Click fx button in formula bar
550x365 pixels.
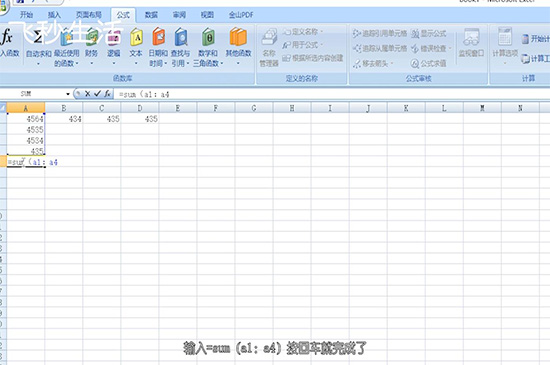(x=107, y=94)
